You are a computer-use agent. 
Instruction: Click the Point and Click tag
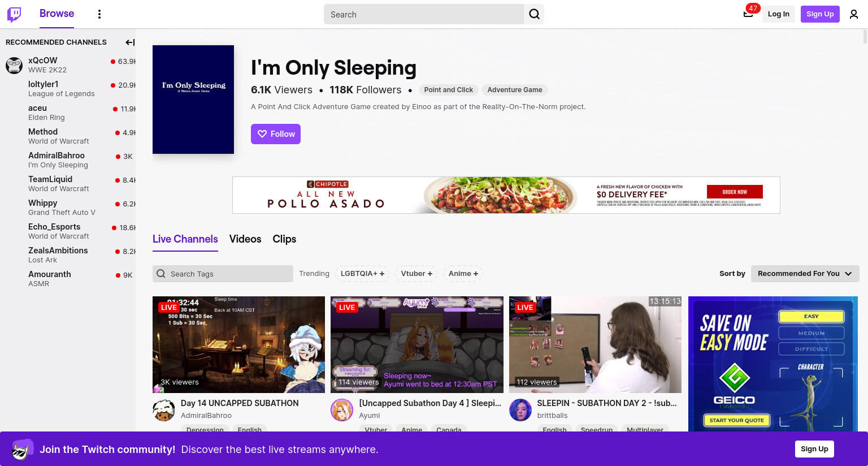coord(449,90)
